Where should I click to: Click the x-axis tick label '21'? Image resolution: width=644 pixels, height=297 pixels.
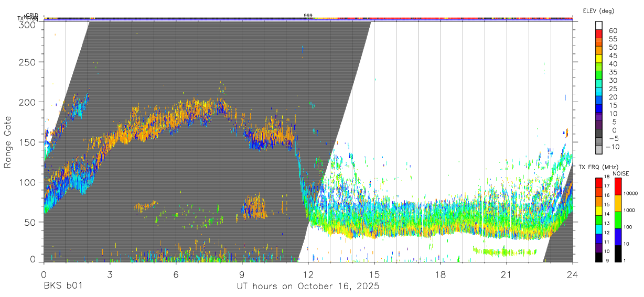point(507,274)
